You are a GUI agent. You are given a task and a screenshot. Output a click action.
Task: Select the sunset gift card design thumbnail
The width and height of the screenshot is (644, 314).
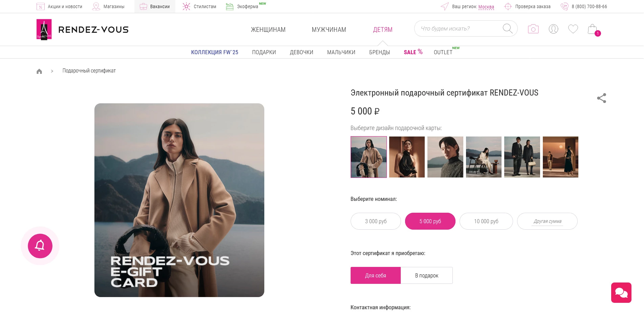coord(560,157)
